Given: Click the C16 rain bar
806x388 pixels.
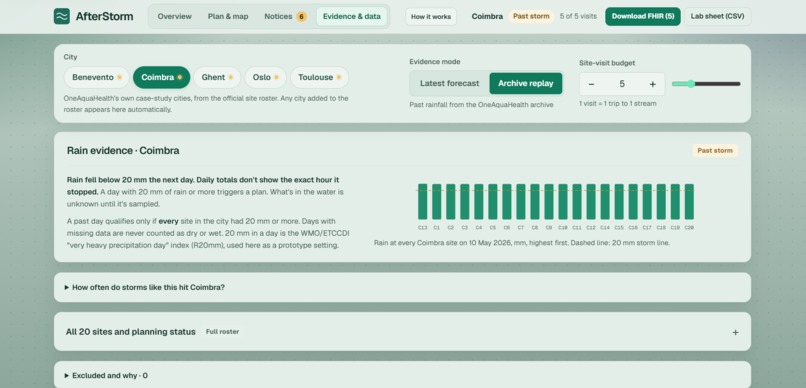Looking at the screenshot, I should coord(633,201).
